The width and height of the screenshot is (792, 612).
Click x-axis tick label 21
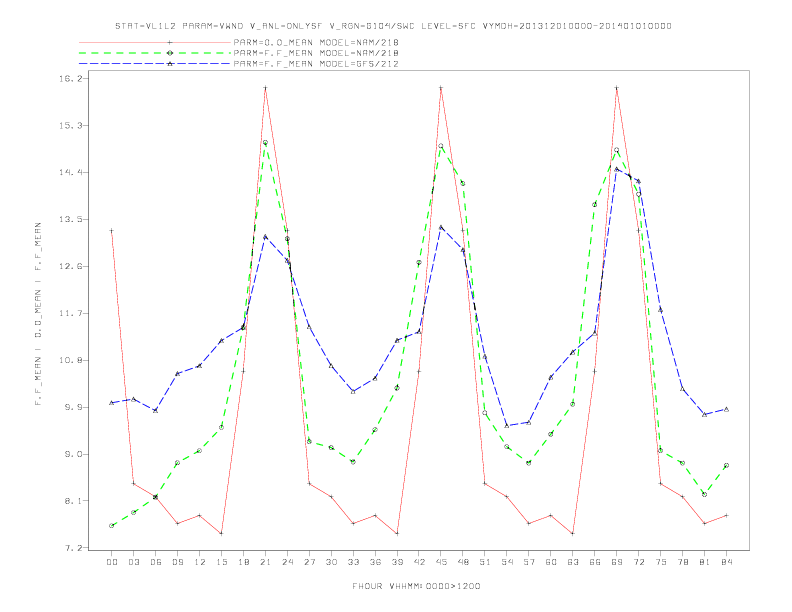(x=265, y=562)
